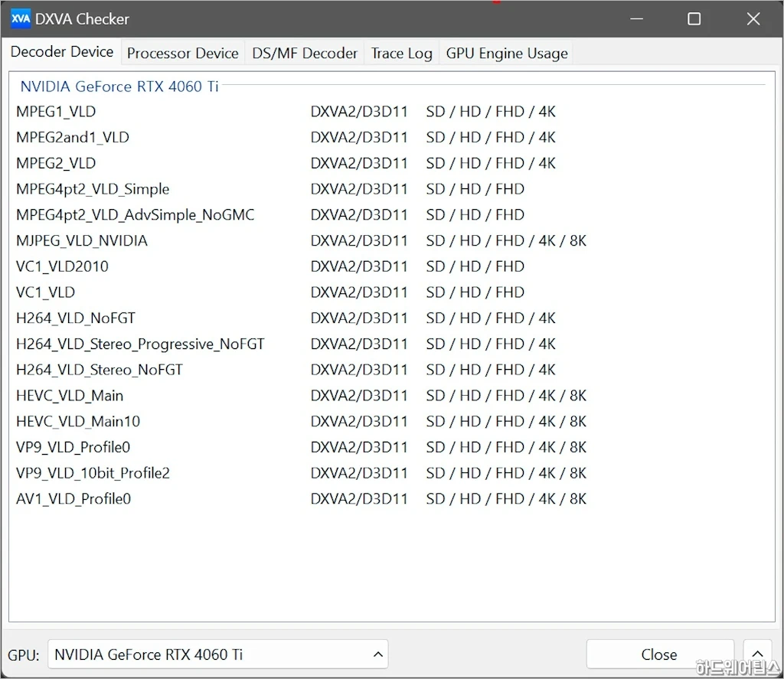Click DXVA2/D3D11 in the HEVC_VLD_Main10 row
The height and width of the screenshot is (679, 784).
359,422
